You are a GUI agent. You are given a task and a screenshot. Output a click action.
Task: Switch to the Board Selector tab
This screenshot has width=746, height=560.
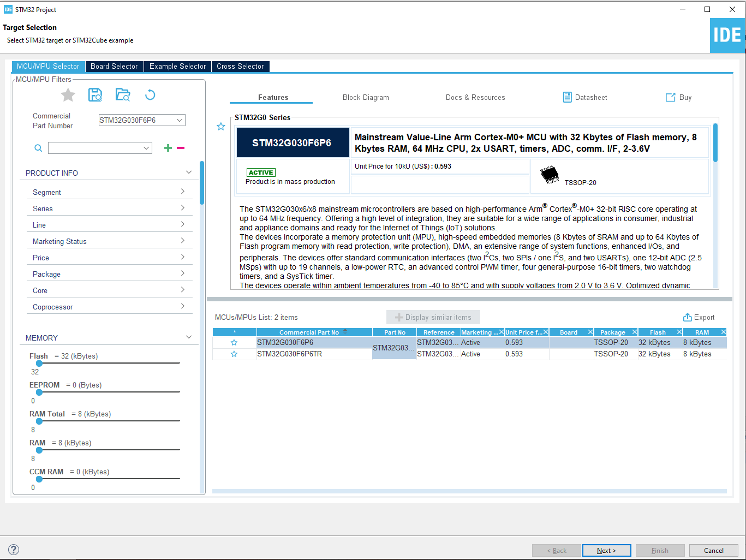coord(114,67)
